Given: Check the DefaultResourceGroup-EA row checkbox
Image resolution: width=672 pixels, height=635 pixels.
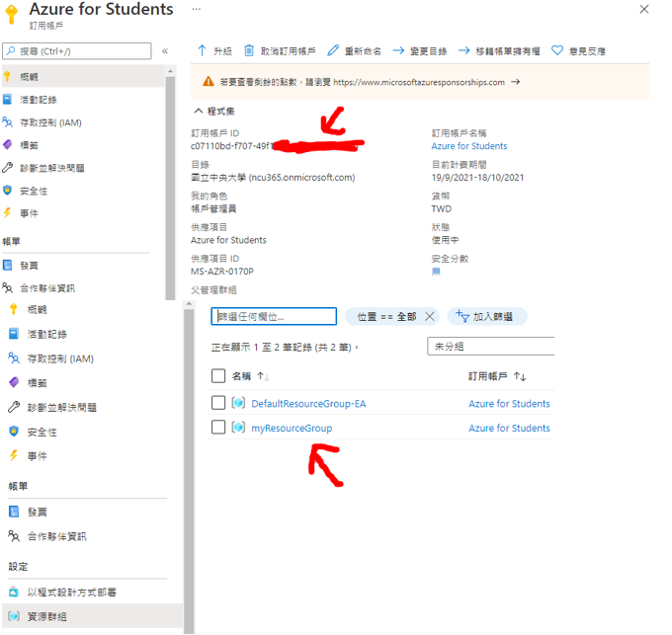Looking at the screenshot, I should click(x=218, y=403).
